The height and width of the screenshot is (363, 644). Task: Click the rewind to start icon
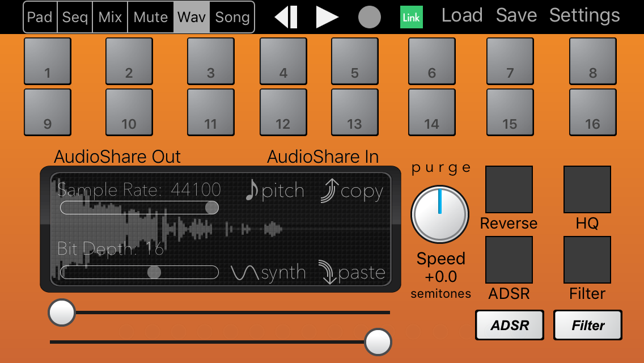[x=286, y=17]
